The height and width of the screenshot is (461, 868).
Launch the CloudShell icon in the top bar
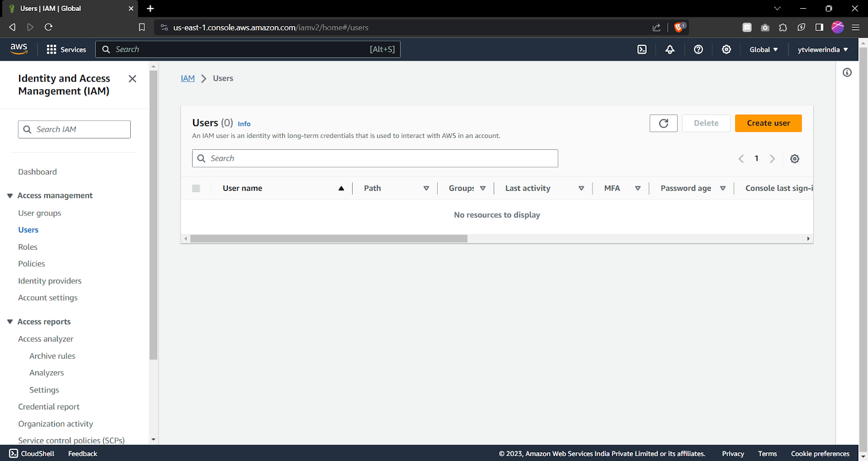[x=642, y=49]
